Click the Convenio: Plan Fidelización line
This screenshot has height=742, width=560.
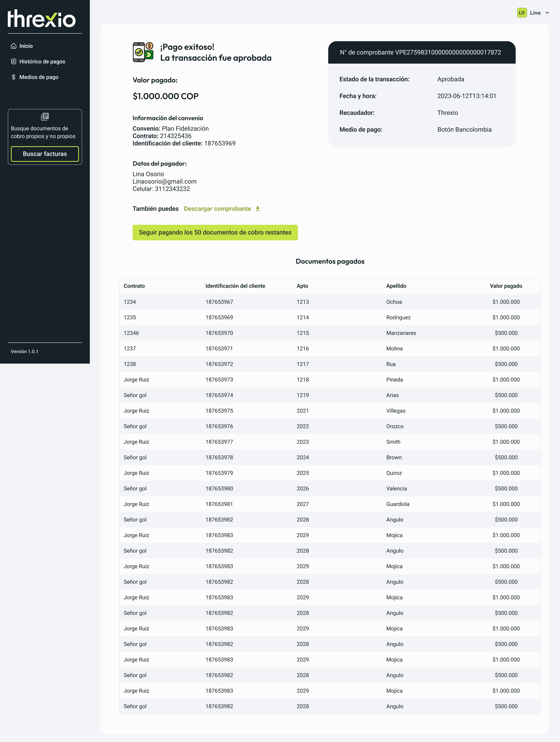coord(170,129)
